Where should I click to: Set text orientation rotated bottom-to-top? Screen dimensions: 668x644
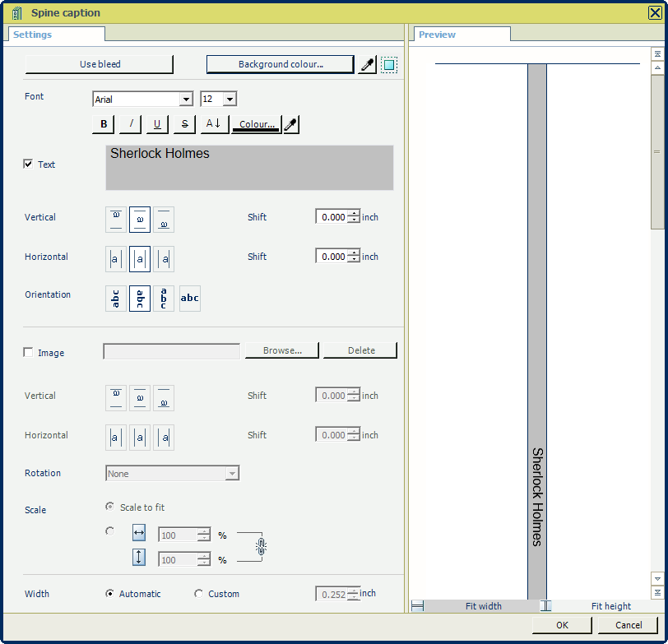[x=116, y=299]
